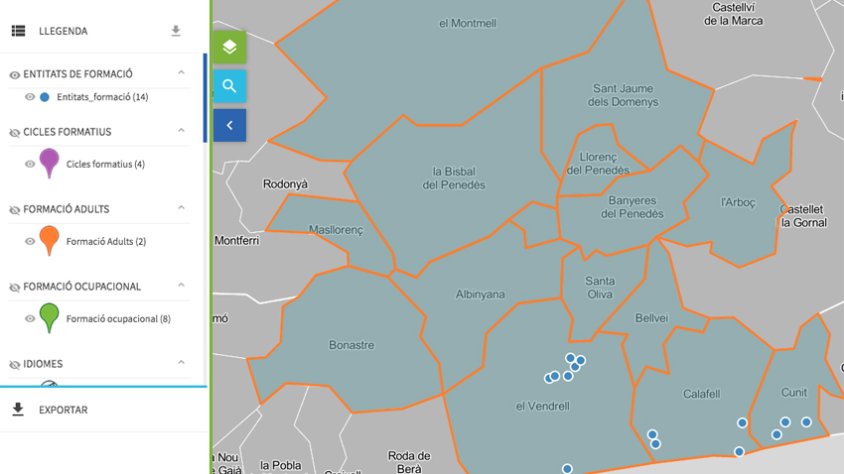
Task: Toggle eye icon for Formació ocupacional (8) layer
Action: [x=30, y=319]
